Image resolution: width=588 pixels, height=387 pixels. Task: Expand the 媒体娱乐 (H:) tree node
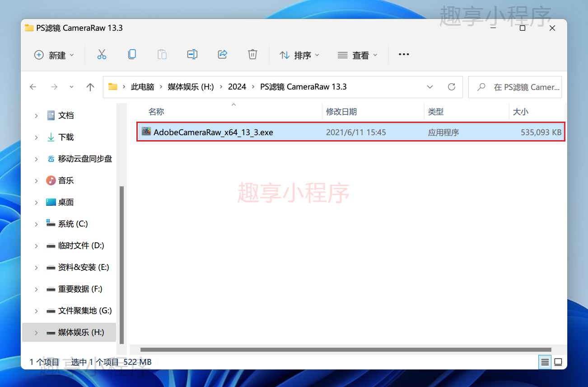(36, 333)
